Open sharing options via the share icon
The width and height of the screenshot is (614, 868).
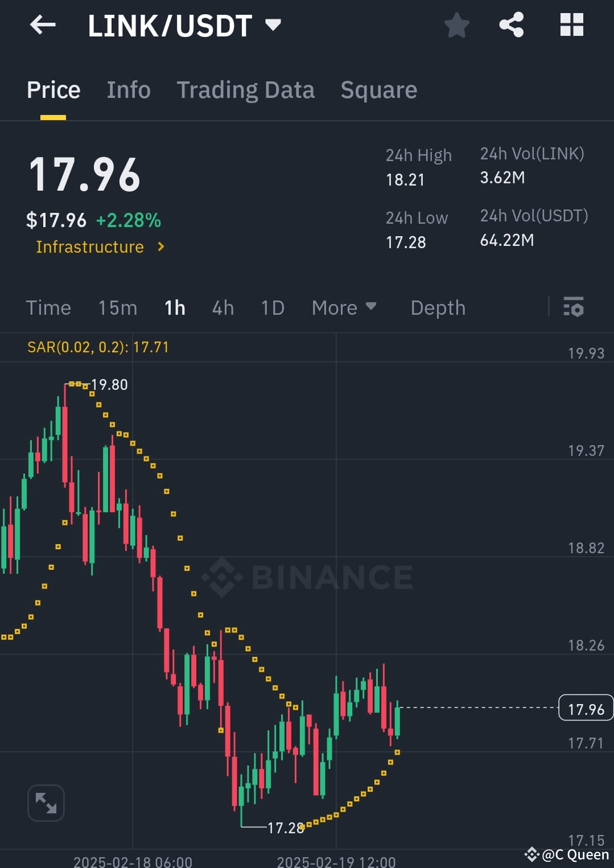coord(511,25)
